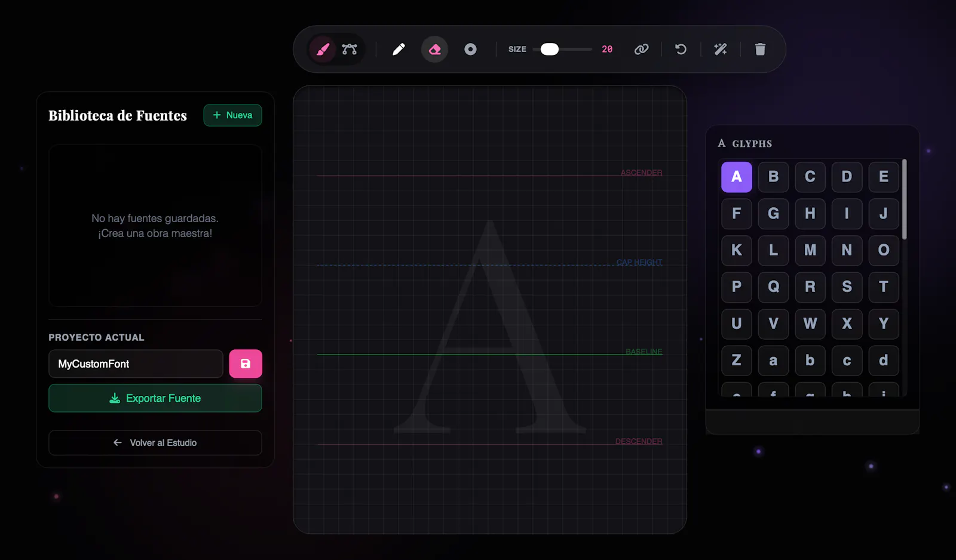Select glyph uppercase T

pyautogui.click(x=884, y=287)
